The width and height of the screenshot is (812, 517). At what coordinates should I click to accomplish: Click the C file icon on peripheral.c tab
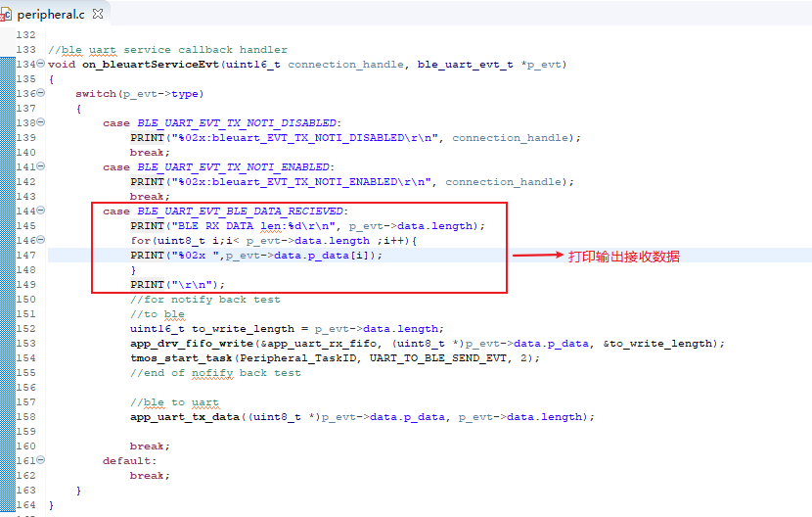click(x=7, y=14)
